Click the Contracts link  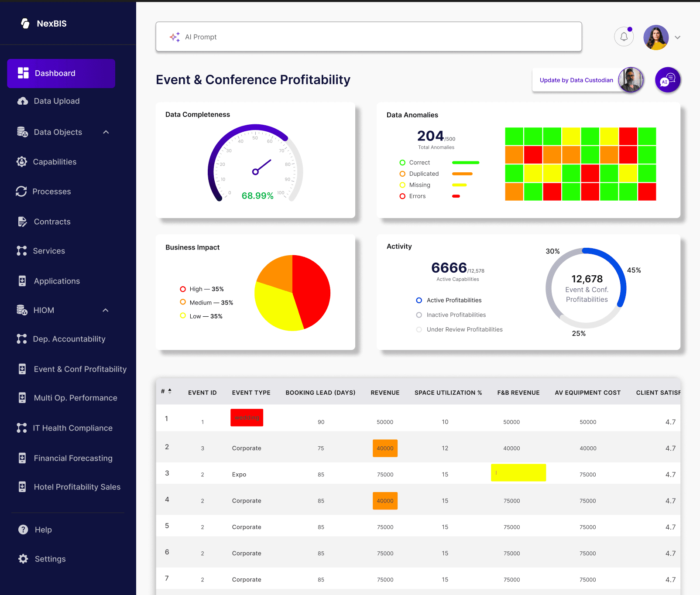(x=52, y=222)
